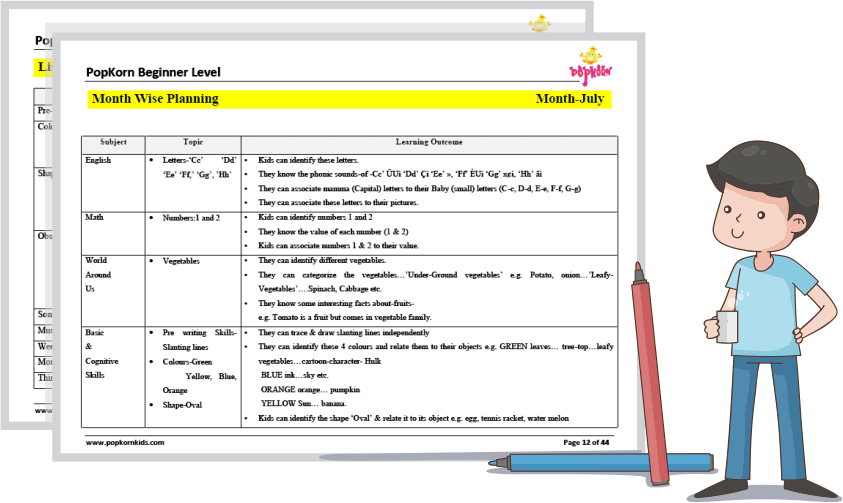
Task: Click 'Kids can identify these letters.' line
Action: [308, 160]
